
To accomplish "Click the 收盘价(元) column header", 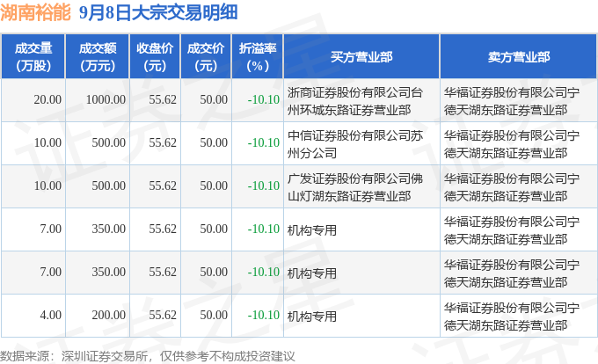I will click(155, 56).
